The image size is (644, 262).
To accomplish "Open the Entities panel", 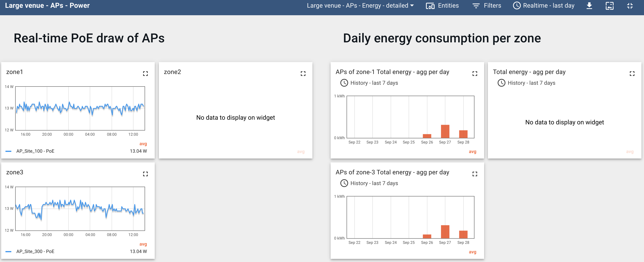I will click(442, 5).
